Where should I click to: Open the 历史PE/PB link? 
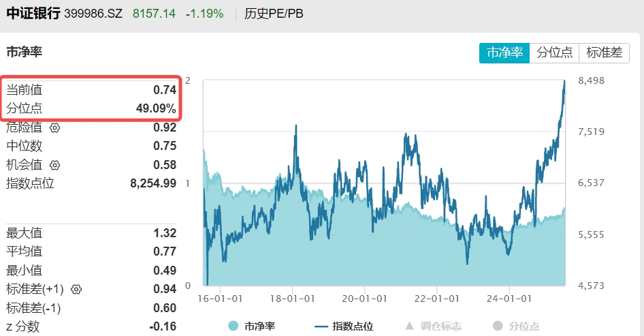click(x=274, y=14)
